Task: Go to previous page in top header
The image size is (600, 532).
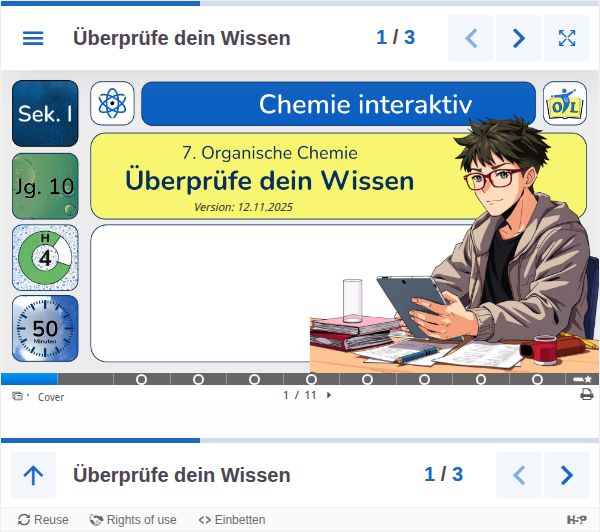Action: coord(471,38)
